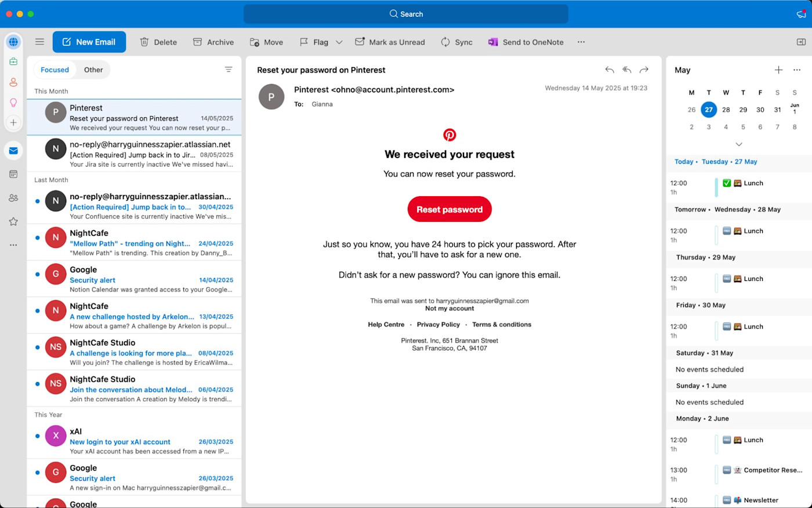812x508 pixels.
Task: Switch to the Focused inbox tab
Action: click(55, 70)
